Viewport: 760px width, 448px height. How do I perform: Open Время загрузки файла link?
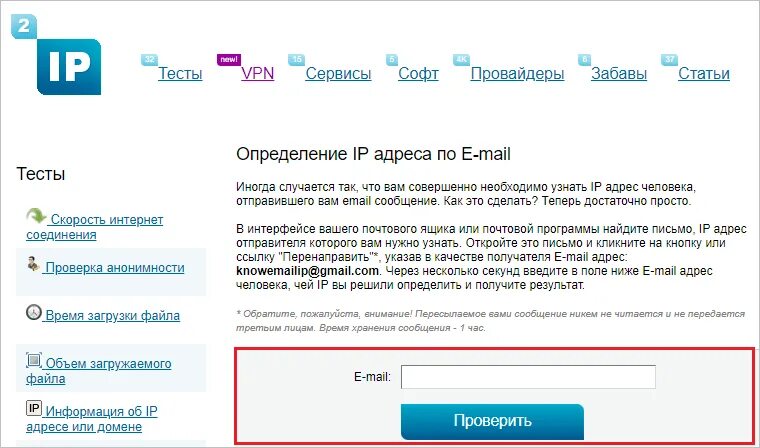click(x=111, y=316)
